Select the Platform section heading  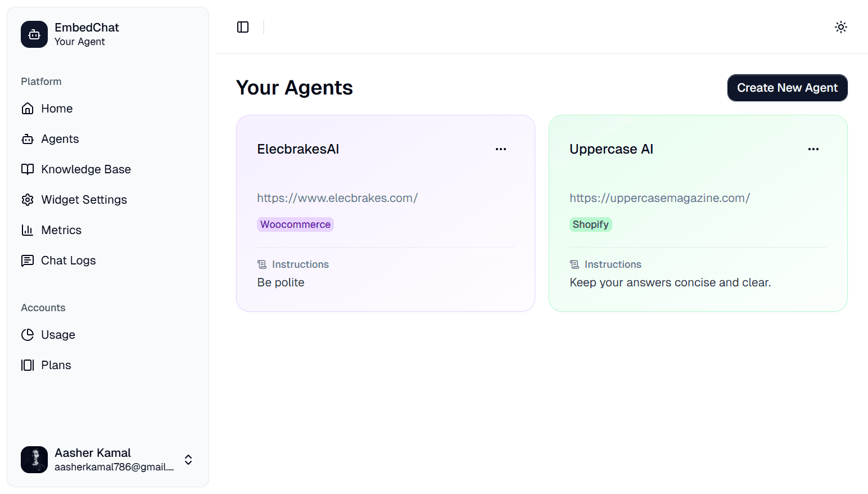click(40, 81)
